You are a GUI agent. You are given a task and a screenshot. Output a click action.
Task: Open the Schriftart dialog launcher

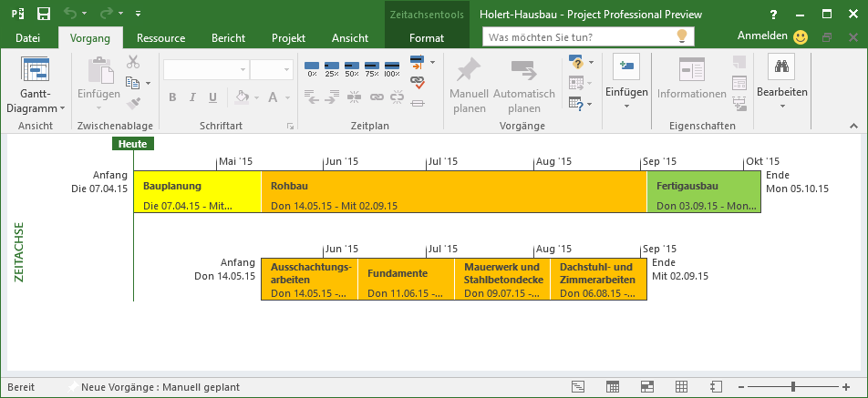tap(290, 127)
